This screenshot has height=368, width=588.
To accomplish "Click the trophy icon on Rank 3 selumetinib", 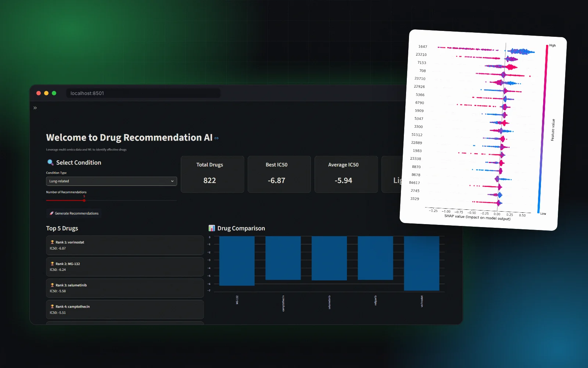I will pos(52,285).
